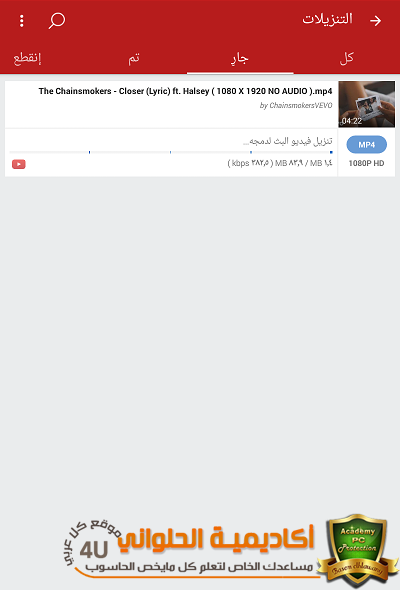This screenshot has height=590, width=400.
Task: Click the red YouTube source icon
Action: point(19,164)
